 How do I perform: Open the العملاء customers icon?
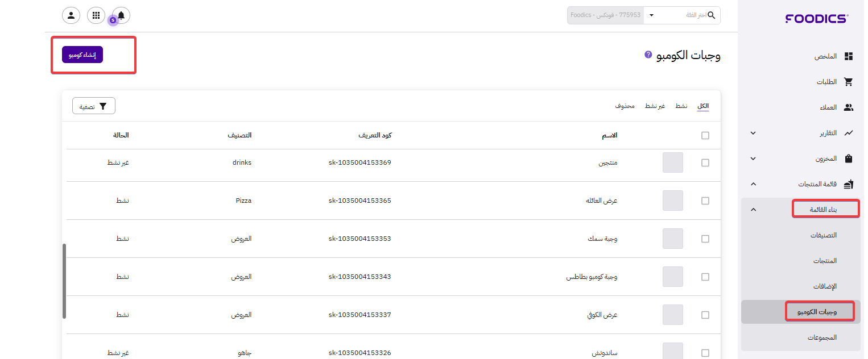[849, 107]
